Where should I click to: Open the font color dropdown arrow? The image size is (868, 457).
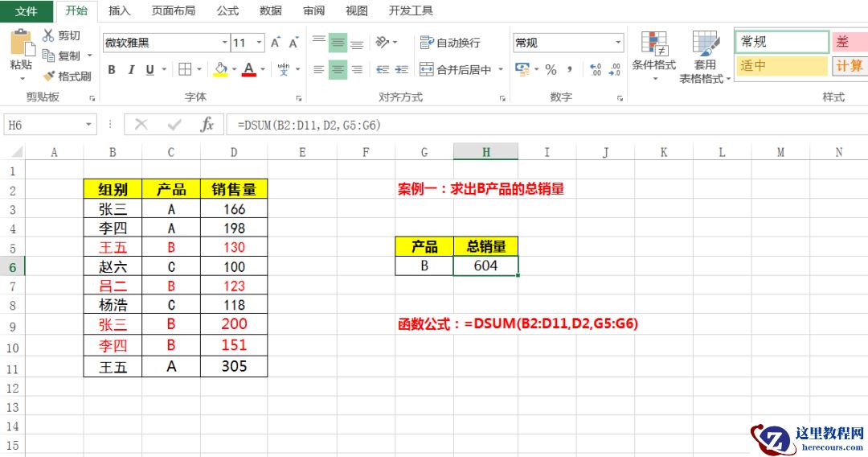pos(263,70)
